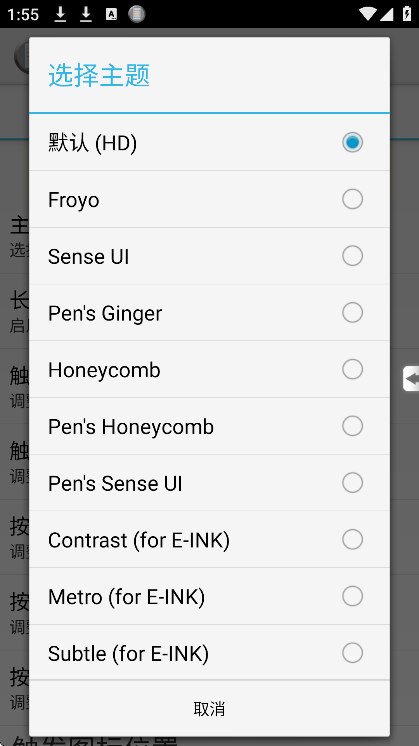Pick the Contrast (for E-INK) radio button
419x746 pixels.
(352, 540)
